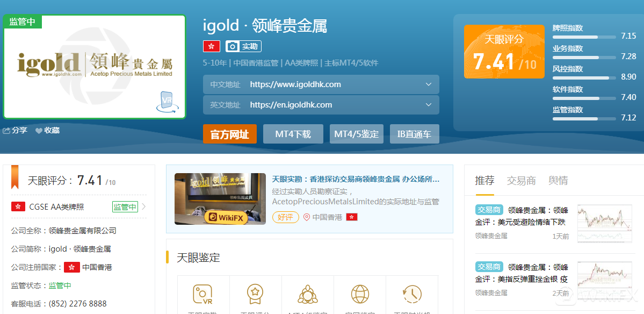
Task: Open news 美元受避险情绪下跌
Action: pyautogui.click(x=522, y=216)
